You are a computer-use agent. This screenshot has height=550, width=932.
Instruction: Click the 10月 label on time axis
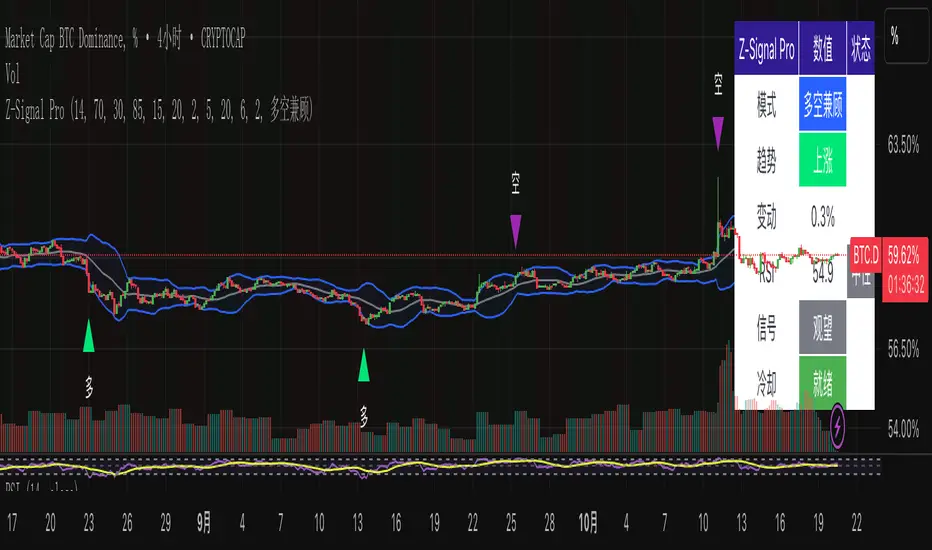[588, 523]
